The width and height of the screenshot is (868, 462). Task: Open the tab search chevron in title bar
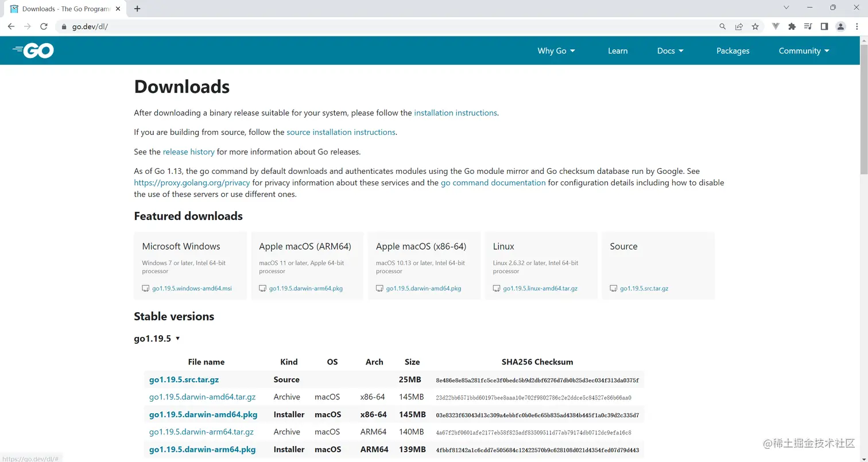[x=786, y=7]
